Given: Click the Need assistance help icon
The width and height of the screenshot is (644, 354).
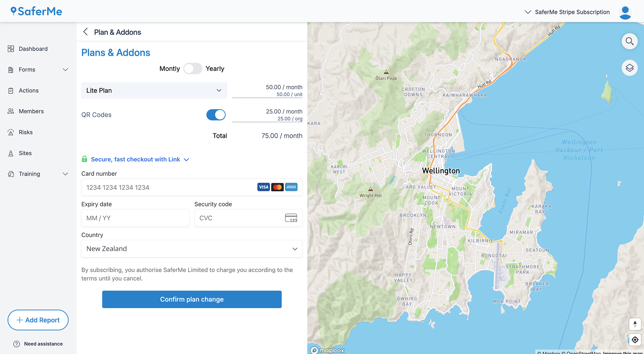Looking at the screenshot, I should (16, 344).
